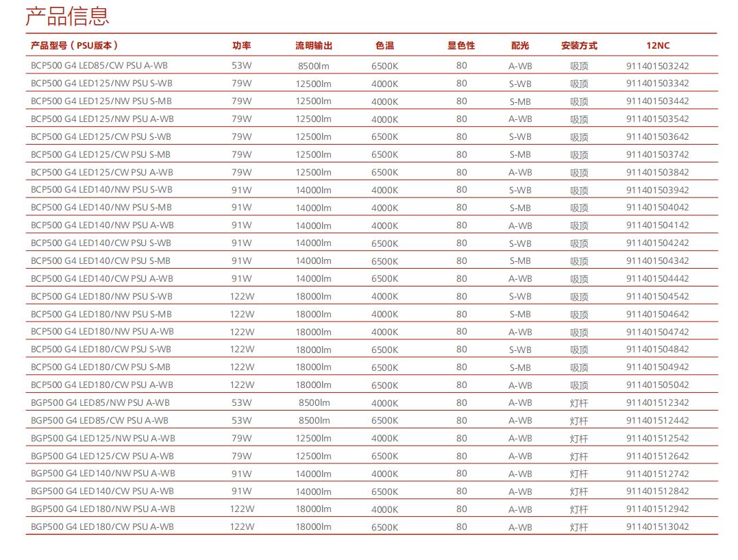Click the 色温 column header
Image resolution: width=738 pixels, height=560 pixels.
click(x=384, y=46)
